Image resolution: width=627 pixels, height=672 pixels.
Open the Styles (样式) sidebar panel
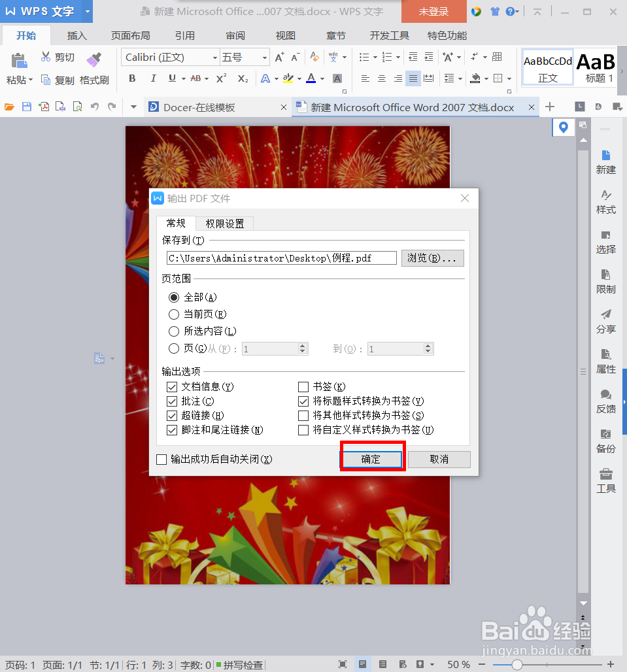pyautogui.click(x=605, y=202)
